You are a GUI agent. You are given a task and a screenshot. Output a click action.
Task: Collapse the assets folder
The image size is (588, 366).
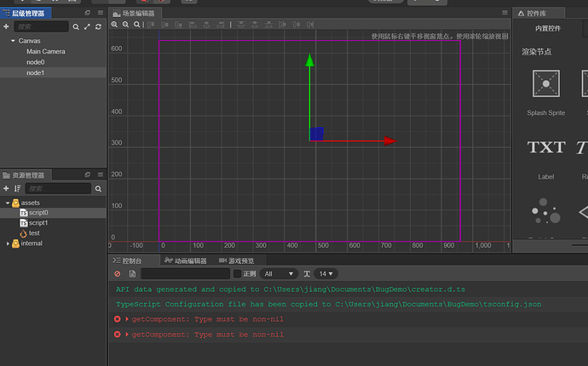pyautogui.click(x=8, y=203)
